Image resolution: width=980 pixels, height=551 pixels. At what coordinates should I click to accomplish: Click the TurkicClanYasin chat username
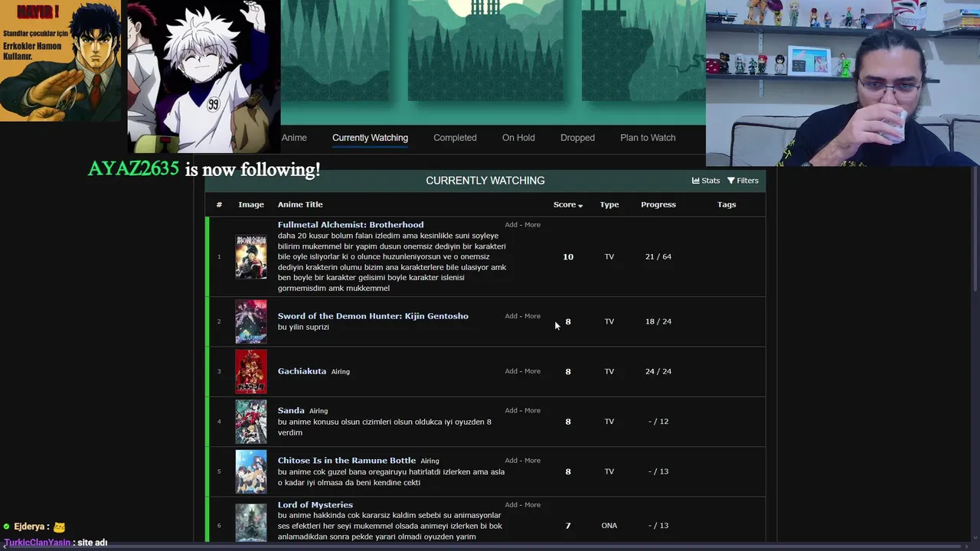(38, 543)
